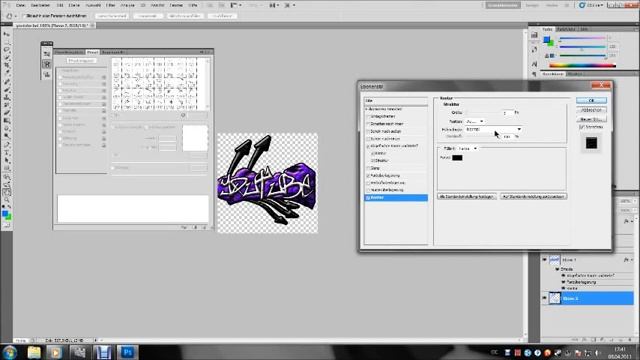Viewport: 640px width, 360px height.
Task: Click the layer style preview thumbnail swatch
Action: coord(591,143)
